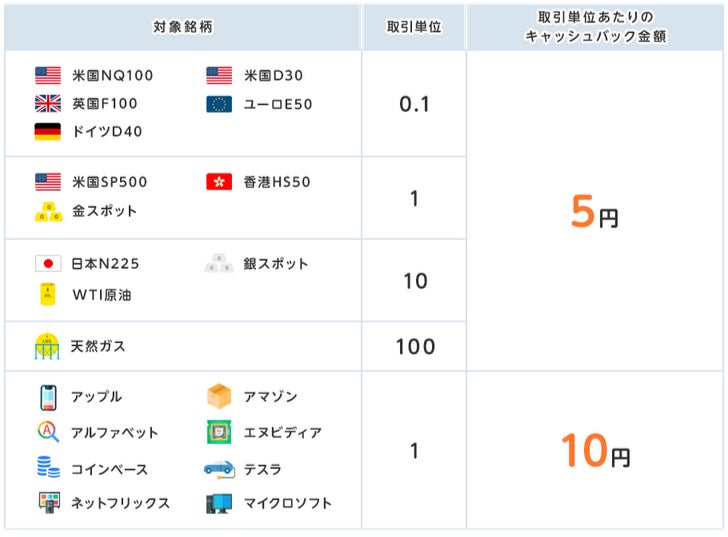This screenshot has width=728, height=537.
Task: Click the natural gas tank icon
Action: 48,346
